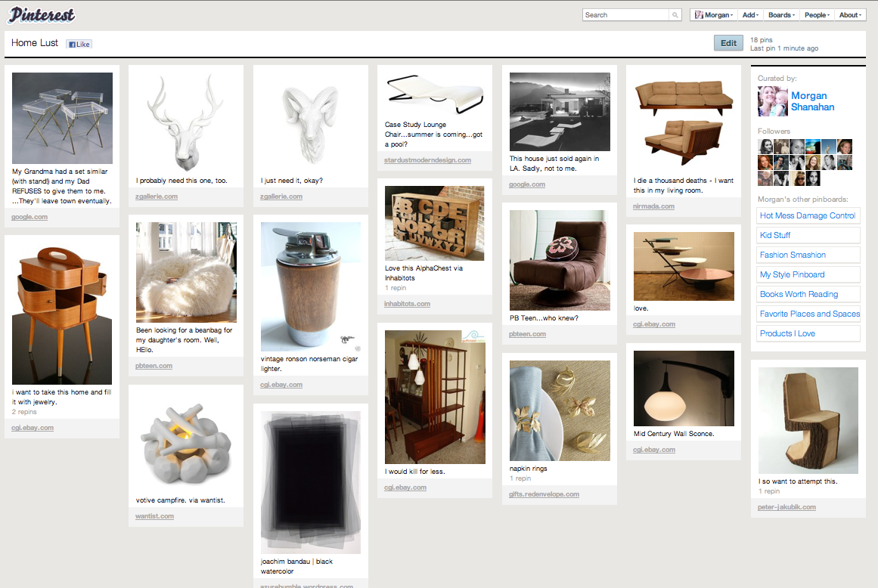This screenshot has width=878, height=588.
Task: Open the white deer antler head pin
Action: [x=185, y=122]
